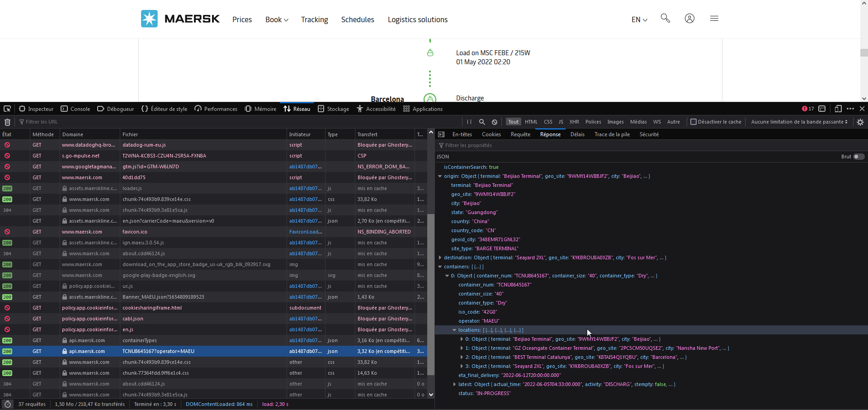Open the Accessibilité panel

click(x=376, y=109)
